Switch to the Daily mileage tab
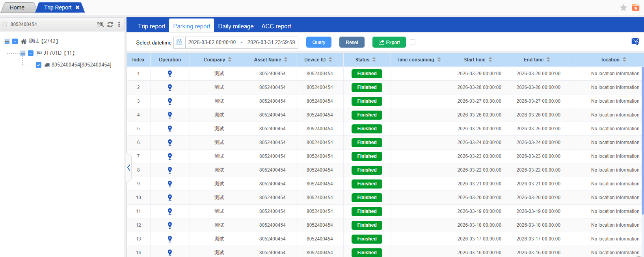The image size is (644, 257). tap(236, 26)
